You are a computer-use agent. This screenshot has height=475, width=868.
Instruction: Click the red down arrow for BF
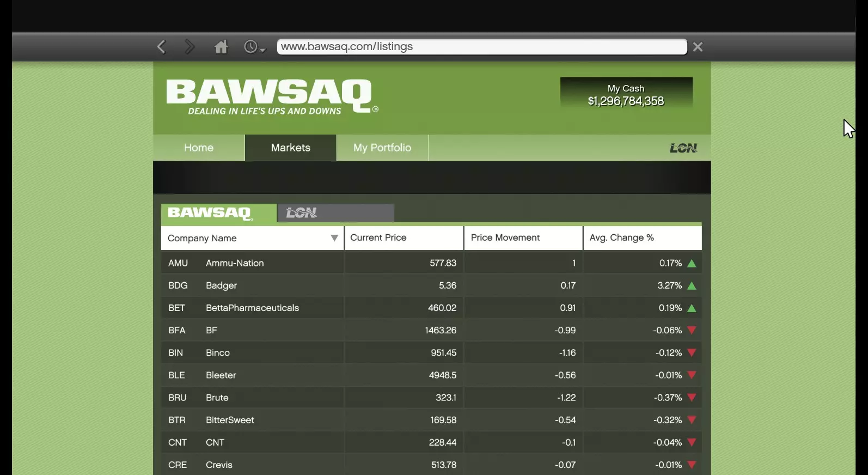[x=692, y=330]
